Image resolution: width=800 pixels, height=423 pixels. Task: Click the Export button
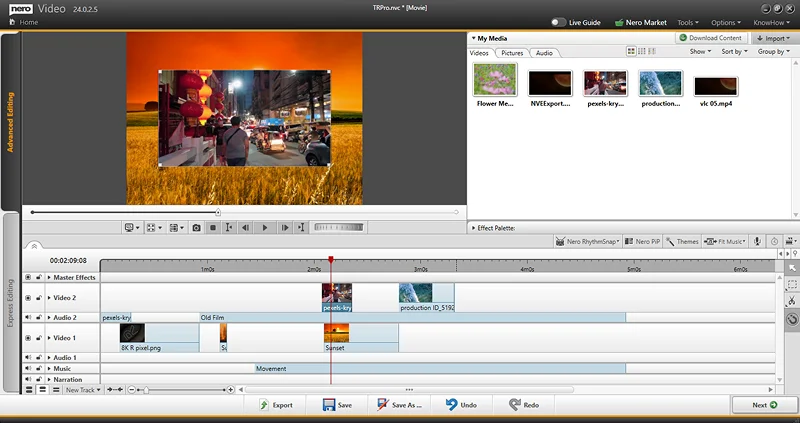276,405
